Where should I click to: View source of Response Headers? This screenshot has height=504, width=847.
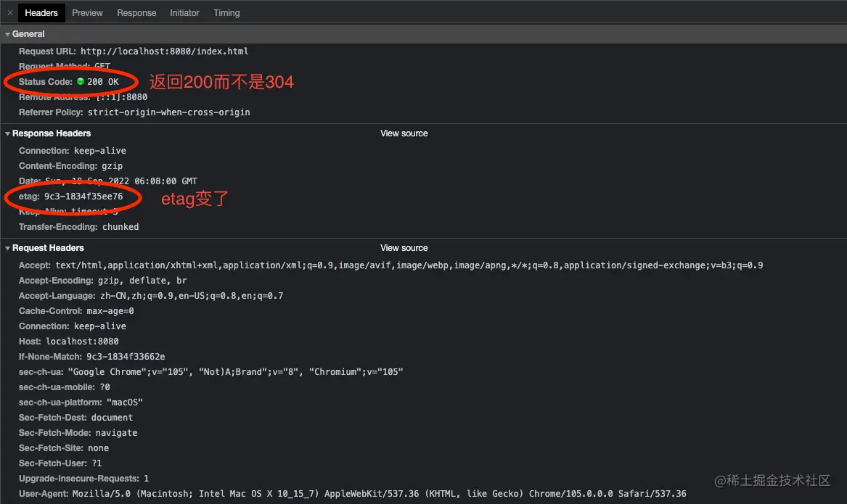404,133
